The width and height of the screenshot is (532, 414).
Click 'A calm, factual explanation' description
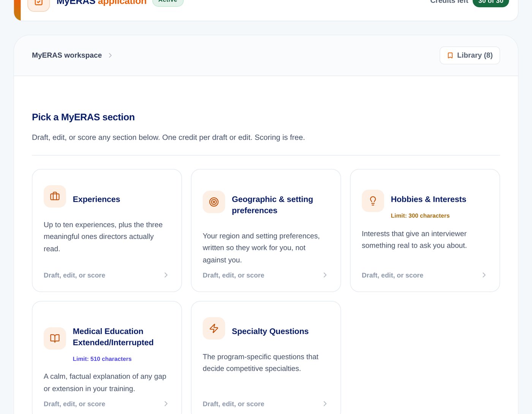(105, 382)
